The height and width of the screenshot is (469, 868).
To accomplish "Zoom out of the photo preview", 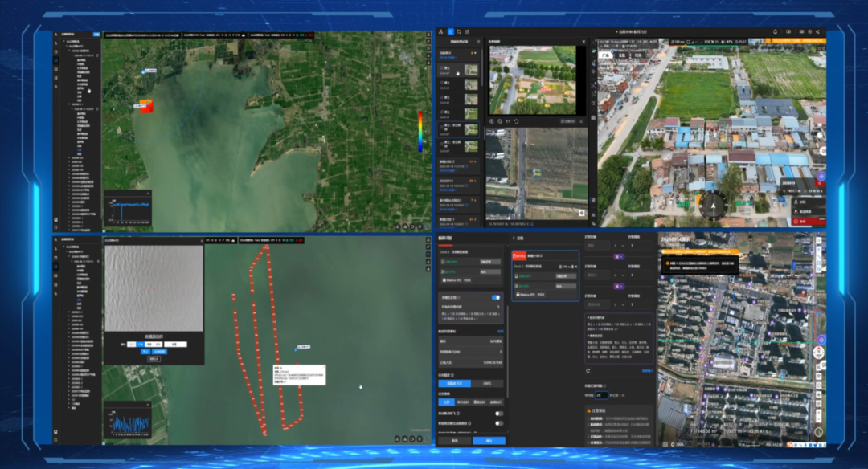I will coord(500,121).
